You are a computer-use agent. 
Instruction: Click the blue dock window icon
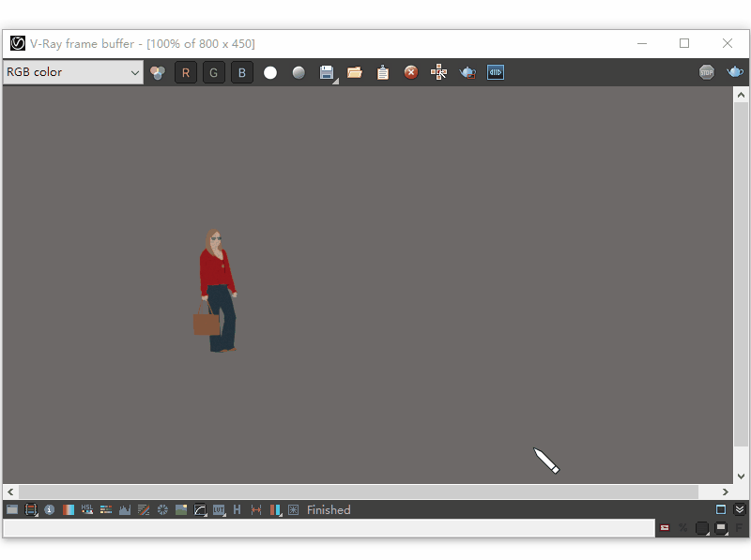721,509
